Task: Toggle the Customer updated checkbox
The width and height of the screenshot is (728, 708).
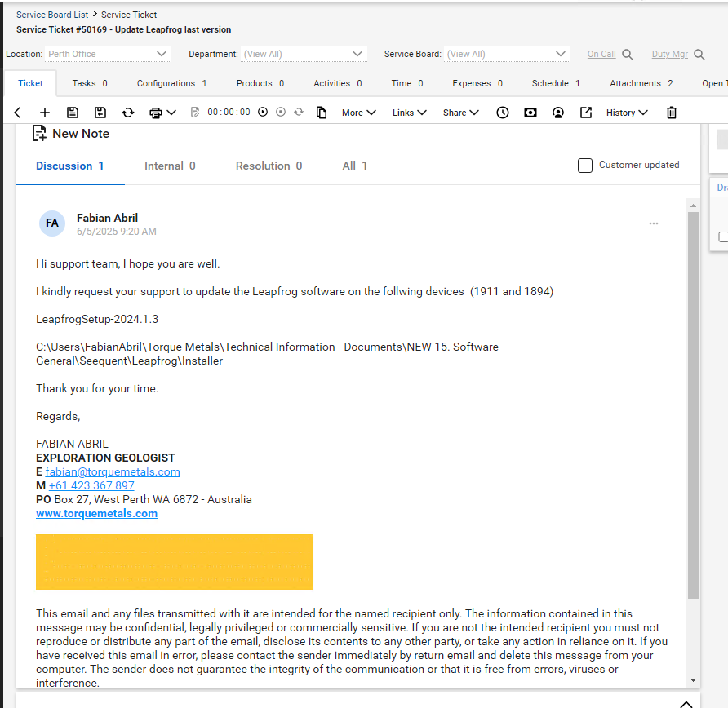Action: (x=585, y=166)
